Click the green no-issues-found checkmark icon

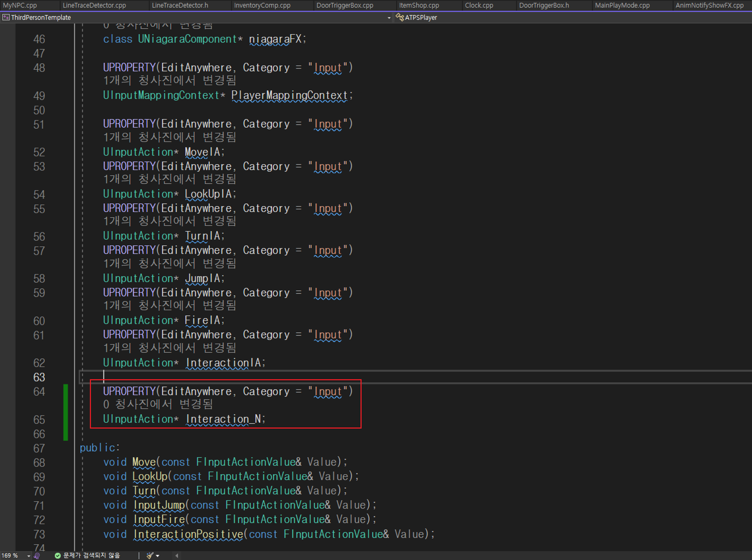tap(58, 555)
